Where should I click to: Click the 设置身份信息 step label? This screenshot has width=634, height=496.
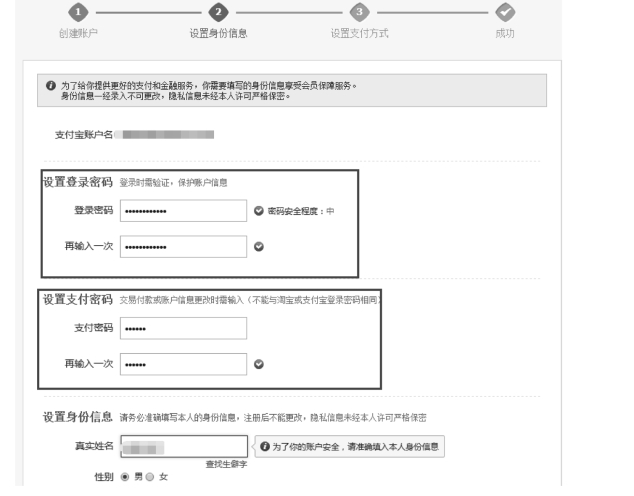point(218,33)
